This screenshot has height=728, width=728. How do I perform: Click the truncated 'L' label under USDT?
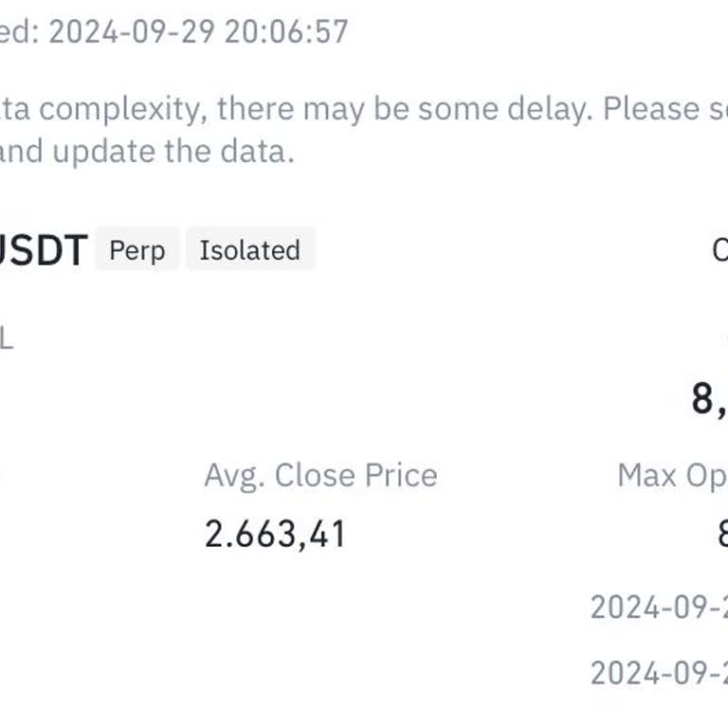click(6, 338)
